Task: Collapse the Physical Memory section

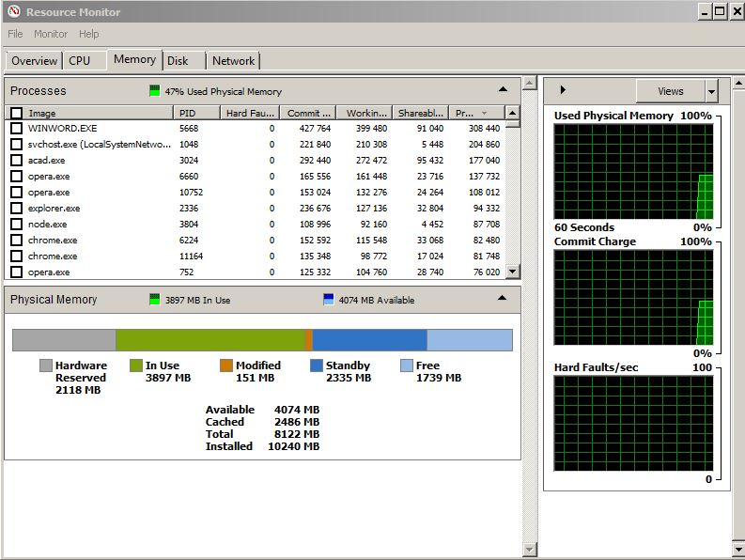Action: tap(502, 298)
